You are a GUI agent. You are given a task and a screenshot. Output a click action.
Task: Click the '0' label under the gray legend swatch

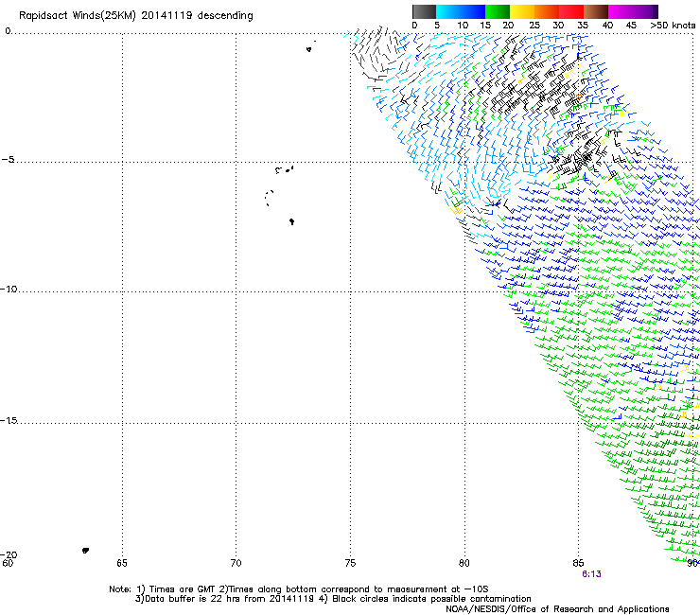click(x=414, y=26)
